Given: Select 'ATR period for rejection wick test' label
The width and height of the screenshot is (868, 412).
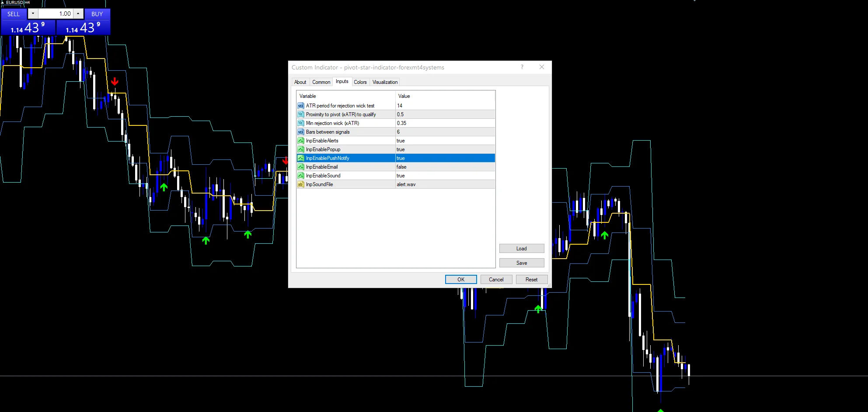Looking at the screenshot, I should pyautogui.click(x=340, y=106).
